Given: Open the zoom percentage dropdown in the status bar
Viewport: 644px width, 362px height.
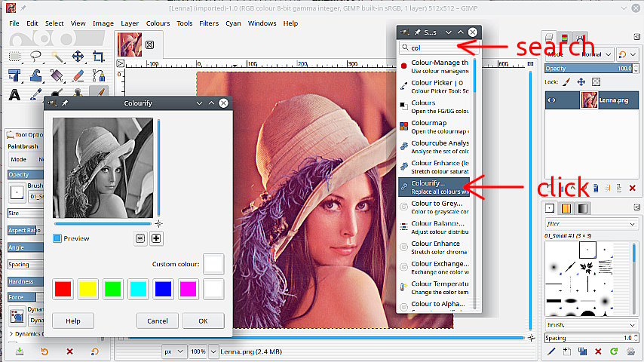Looking at the screenshot, I should (x=212, y=351).
